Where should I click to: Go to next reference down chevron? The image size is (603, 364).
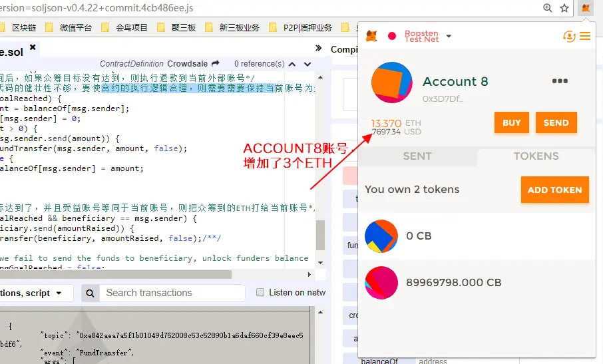coord(307,64)
